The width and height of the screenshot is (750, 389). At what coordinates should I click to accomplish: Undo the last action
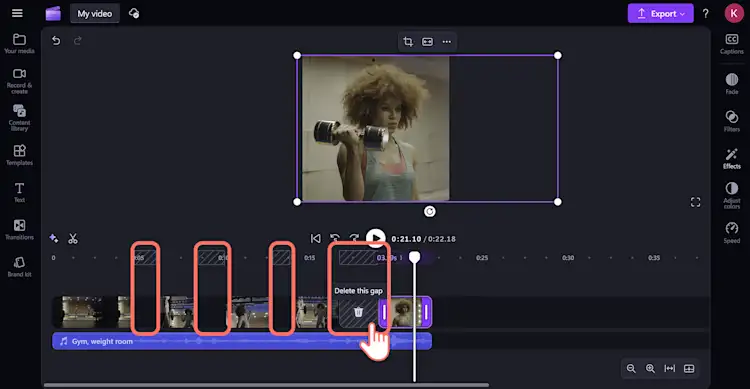56,41
